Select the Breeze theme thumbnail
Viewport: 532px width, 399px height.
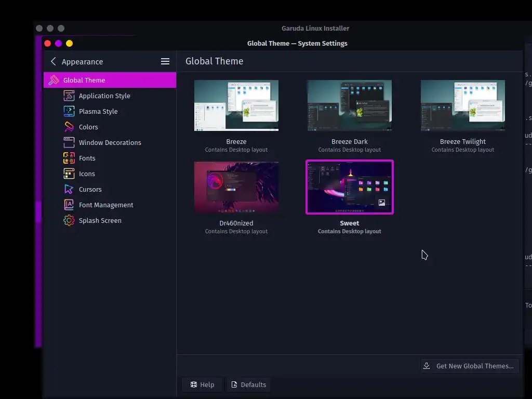point(236,105)
